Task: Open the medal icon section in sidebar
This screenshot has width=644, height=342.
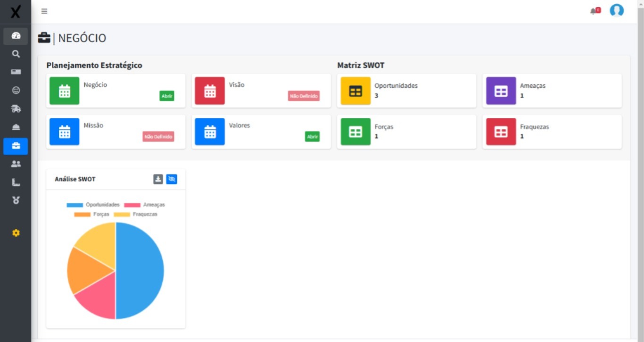Action: tap(16, 200)
